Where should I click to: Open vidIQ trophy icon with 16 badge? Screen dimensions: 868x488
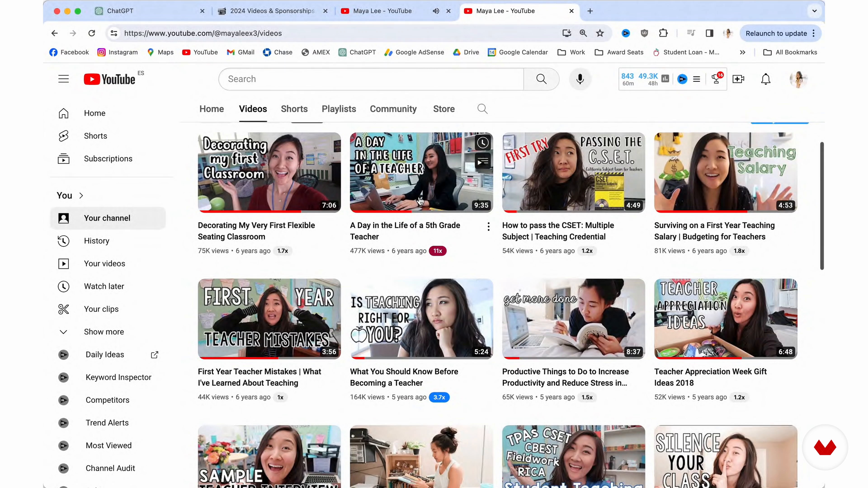[x=717, y=78]
